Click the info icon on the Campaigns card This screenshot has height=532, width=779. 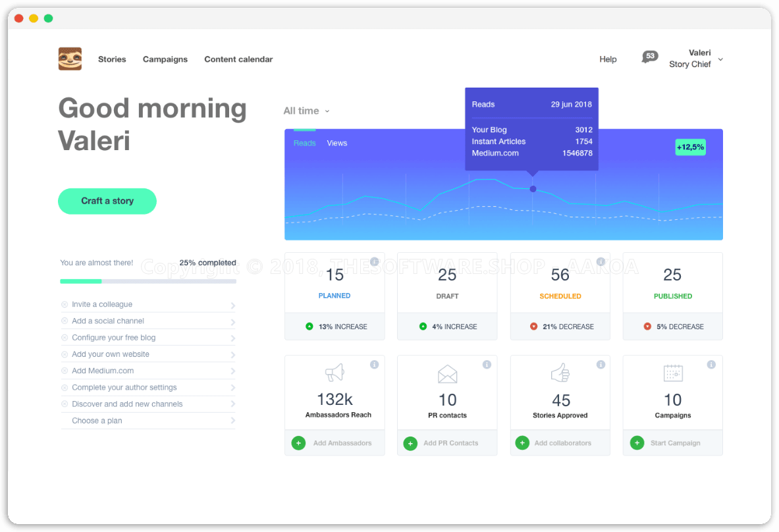tap(711, 365)
